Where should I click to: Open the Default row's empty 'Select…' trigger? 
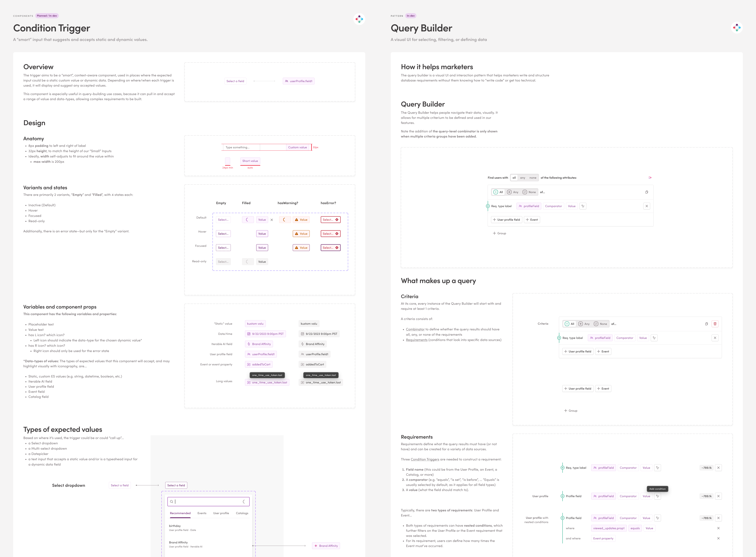tap(223, 220)
